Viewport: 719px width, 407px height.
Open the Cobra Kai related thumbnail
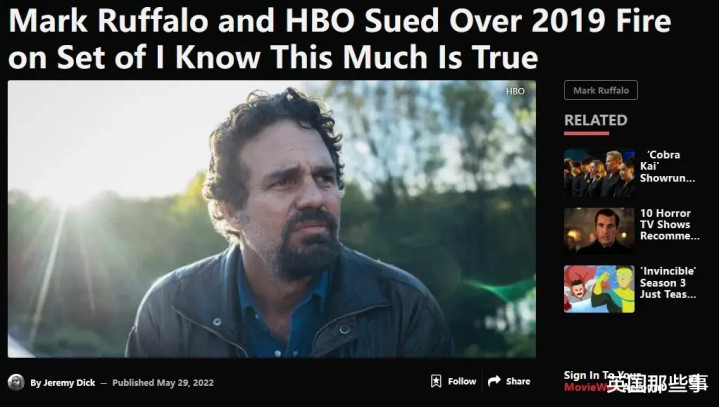(599, 173)
